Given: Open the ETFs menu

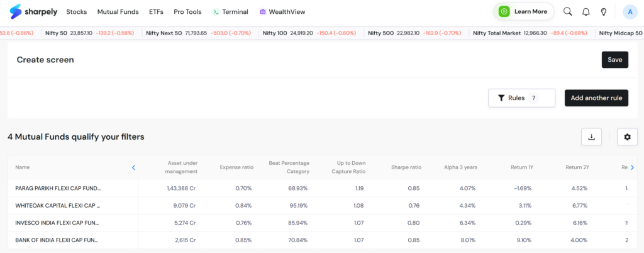Looking at the screenshot, I should coord(156,12).
